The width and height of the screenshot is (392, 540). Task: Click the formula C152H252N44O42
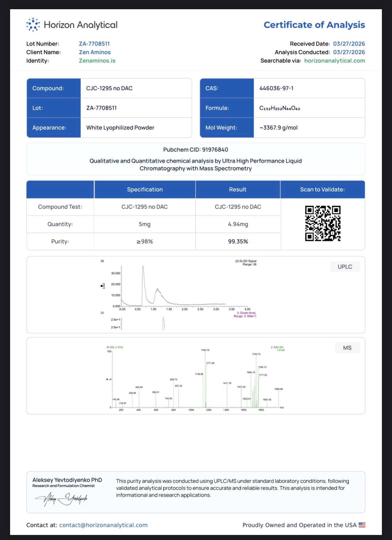(280, 108)
